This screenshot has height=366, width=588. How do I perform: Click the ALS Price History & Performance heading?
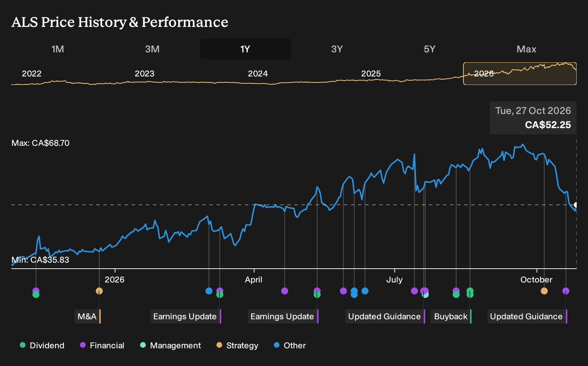[120, 22]
